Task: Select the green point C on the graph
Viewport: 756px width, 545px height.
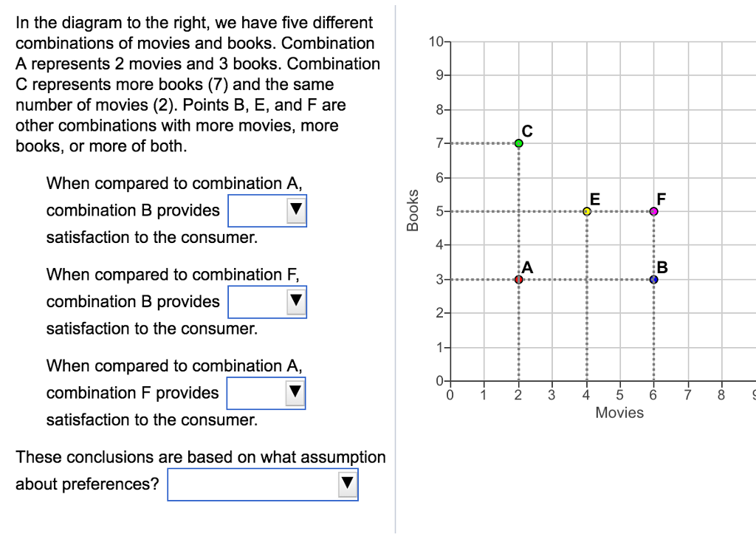Action: 518,141
